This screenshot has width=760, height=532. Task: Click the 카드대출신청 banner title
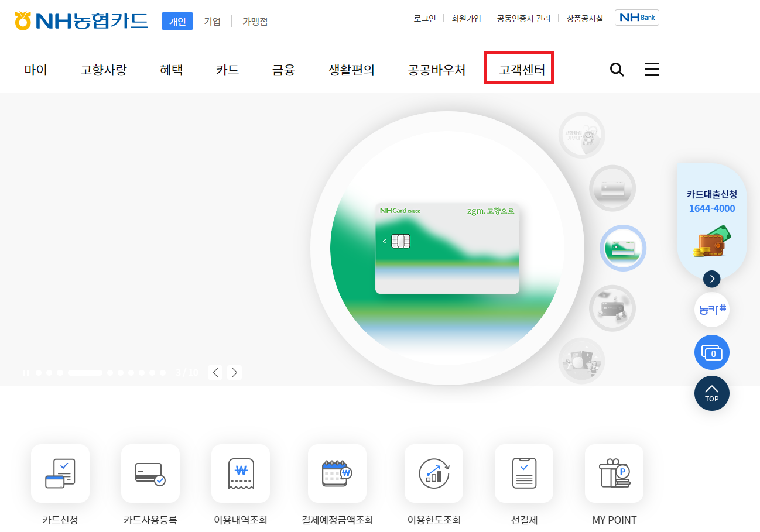click(712, 194)
